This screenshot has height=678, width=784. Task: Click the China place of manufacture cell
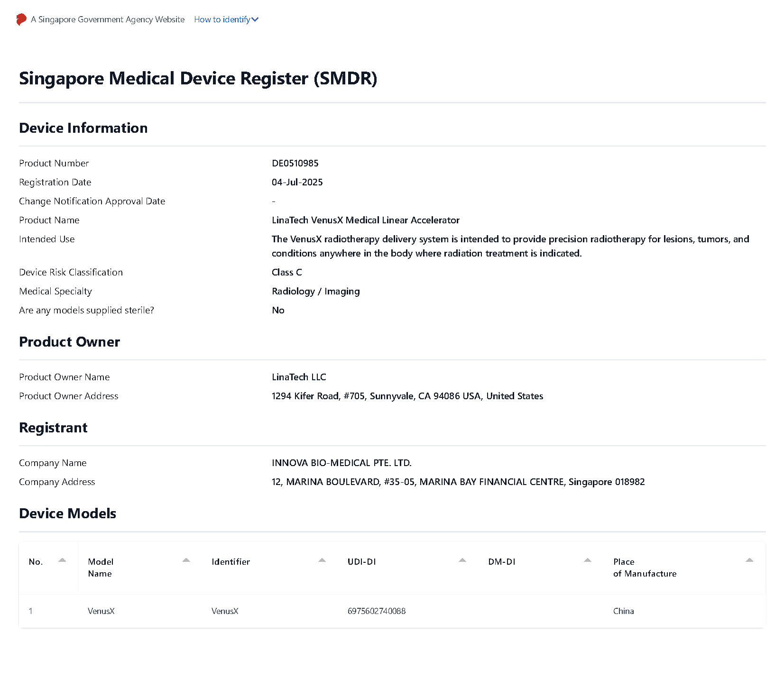624,611
